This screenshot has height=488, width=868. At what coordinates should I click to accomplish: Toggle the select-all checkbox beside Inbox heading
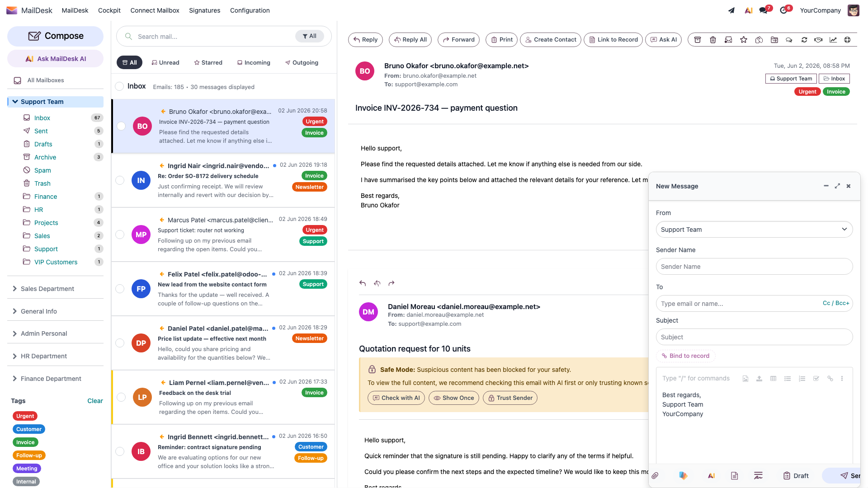click(x=119, y=86)
